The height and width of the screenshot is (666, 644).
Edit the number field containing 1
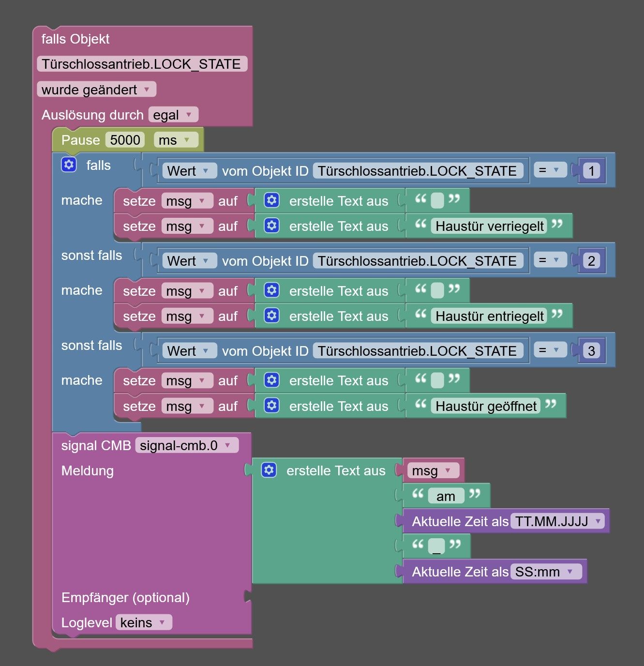coord(591,171)
